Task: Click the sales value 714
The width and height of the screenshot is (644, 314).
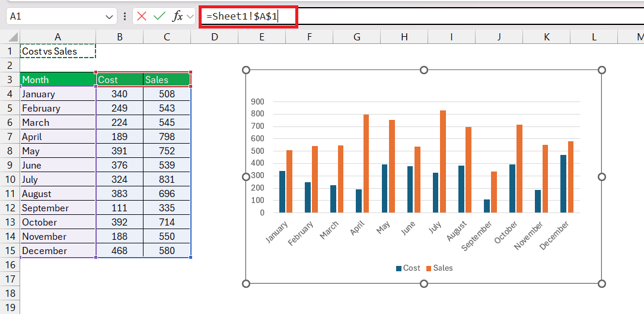Action: click(167, 222)
